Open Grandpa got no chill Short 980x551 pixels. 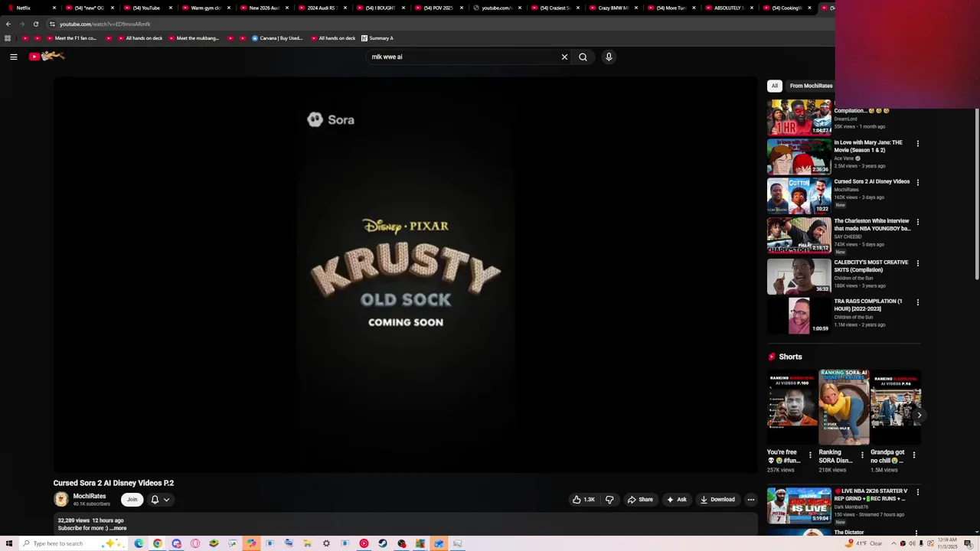pos(895,407)
